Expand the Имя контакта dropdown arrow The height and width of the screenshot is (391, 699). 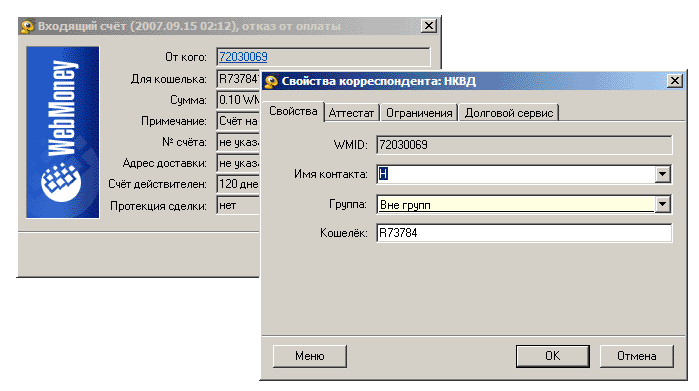click(662, 174)
